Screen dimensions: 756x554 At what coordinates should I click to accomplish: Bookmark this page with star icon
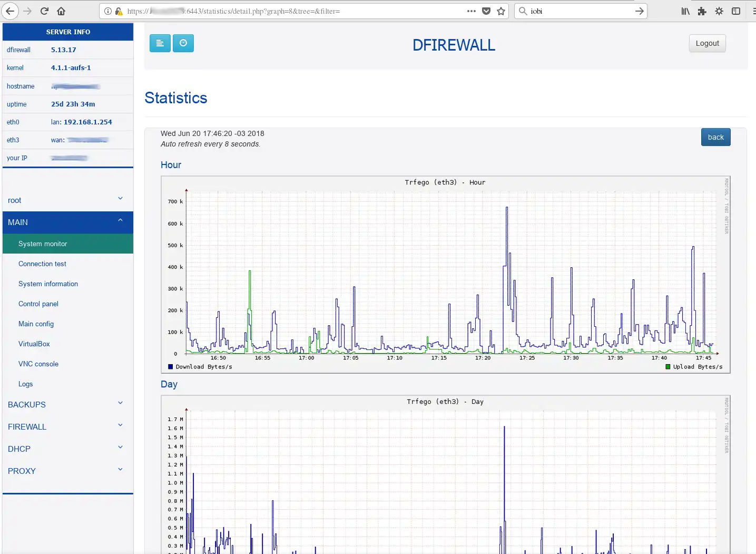pos(501,11)
